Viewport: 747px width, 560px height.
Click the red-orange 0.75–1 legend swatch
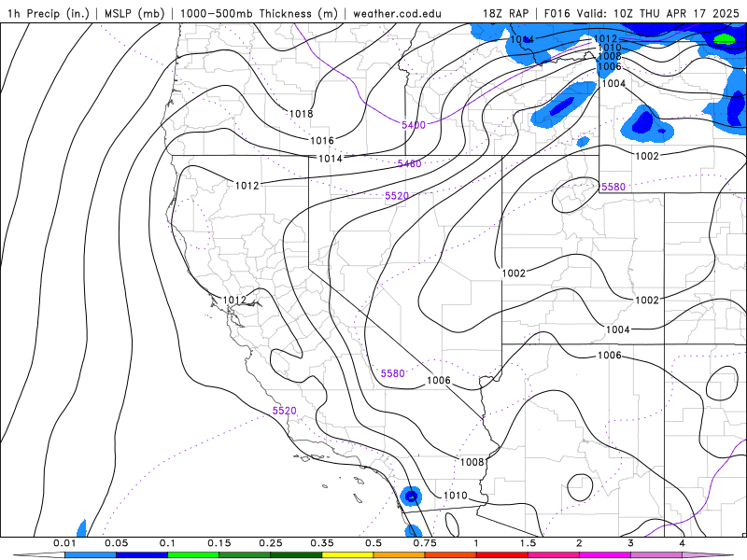point(451,555)
